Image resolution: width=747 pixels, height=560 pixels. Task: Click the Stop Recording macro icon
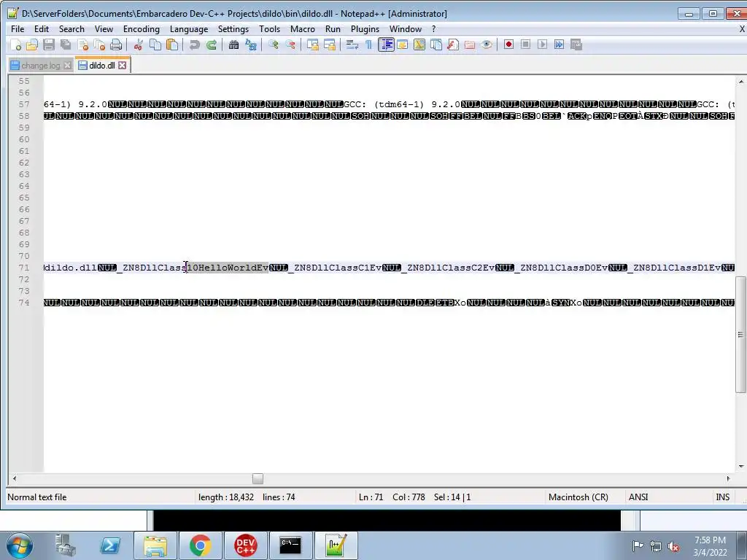(x=525, y=44)
